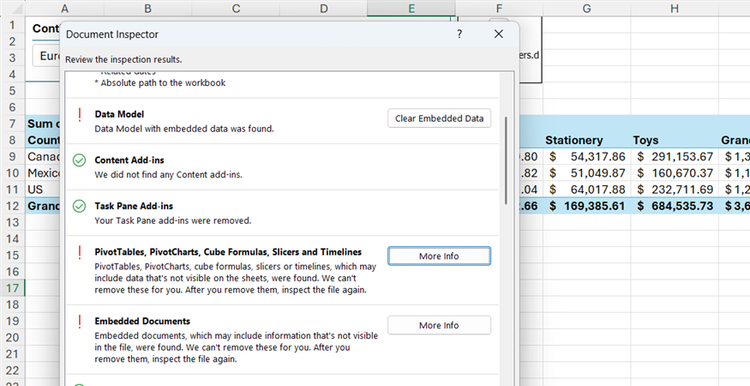This screenshot has width=750, height=386.
Task: Click the green check beside Task Pane Add-ins
Action: click(79, 206)
